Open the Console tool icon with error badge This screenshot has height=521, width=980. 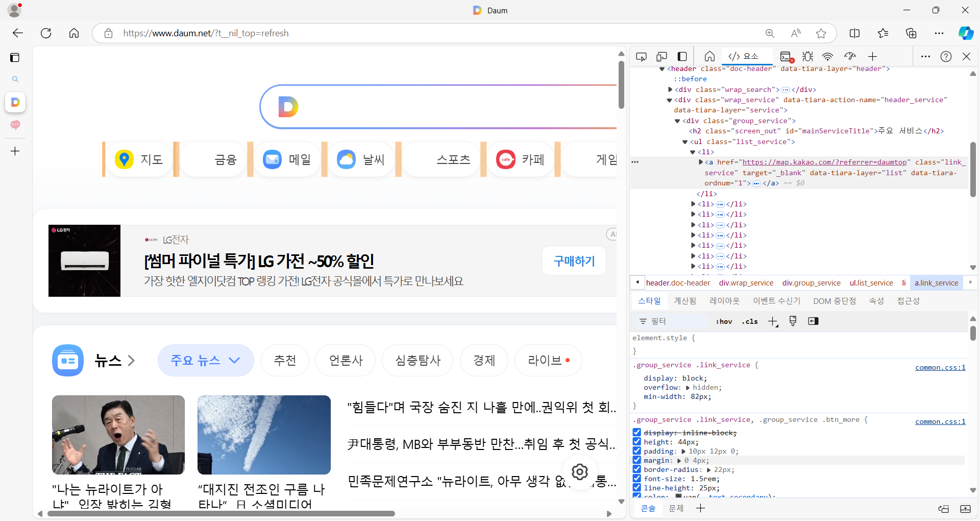click(x=787, y=57)
